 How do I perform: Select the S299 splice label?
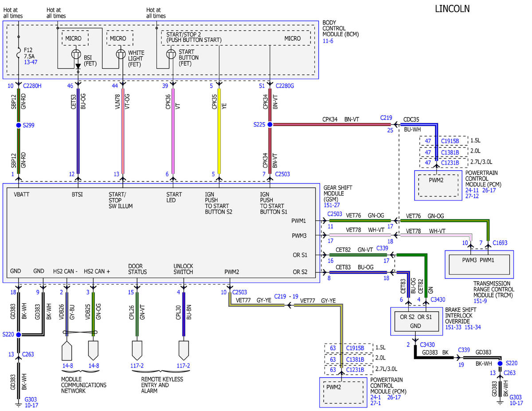point(28,125)
